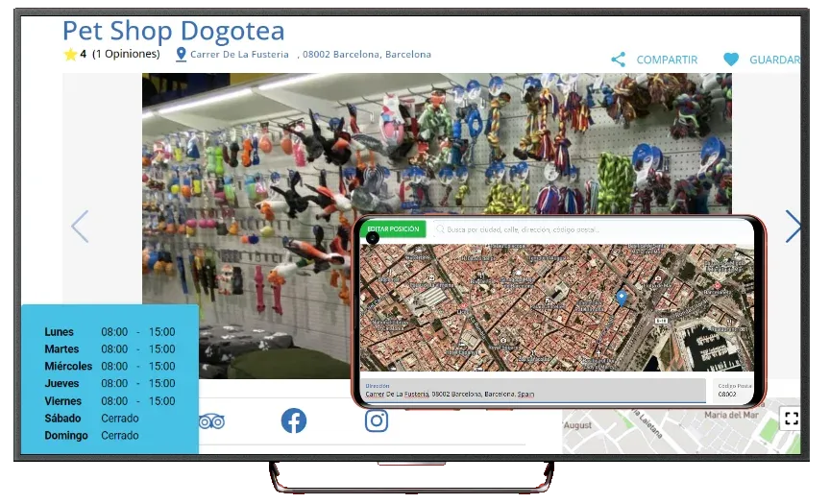Click the satellite map of Barcelona
Image resolution: width=830 pixels, height=504 pixels.
pyautogui.click(x=557, y=308)
